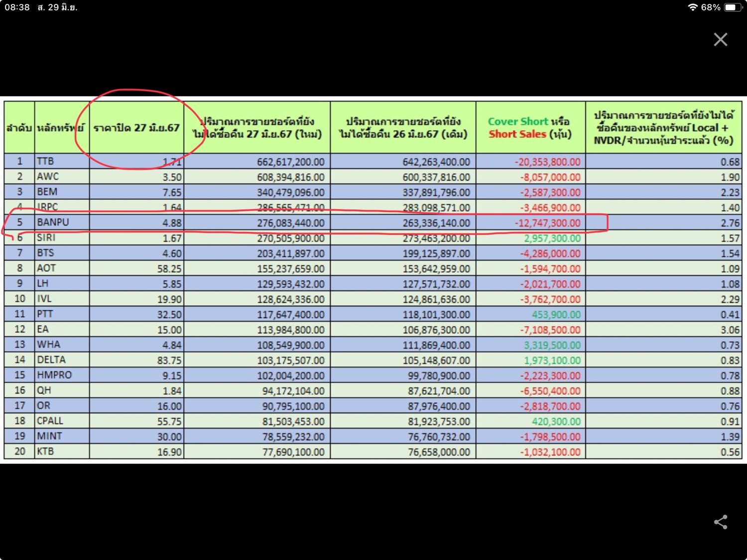Viewport: 747px width, 560px height.
Task: Click the green value 3,319,500.00
Action: [x=552, y=345]
